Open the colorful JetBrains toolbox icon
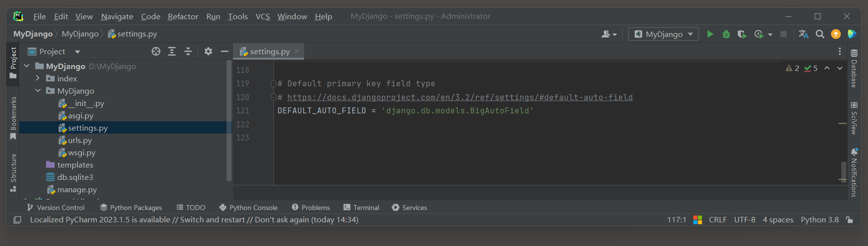This screenshot has height=246, width=868. pyautogui.click(x=852, y=34)
